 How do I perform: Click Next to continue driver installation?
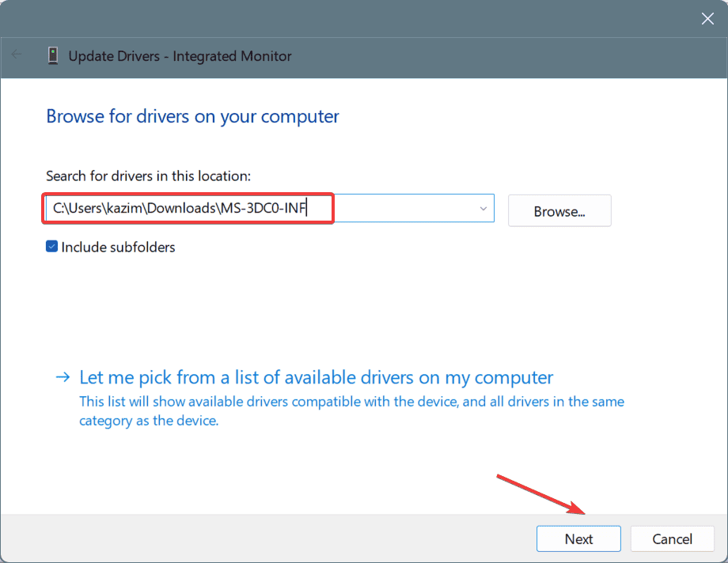[x=578, y=538]
